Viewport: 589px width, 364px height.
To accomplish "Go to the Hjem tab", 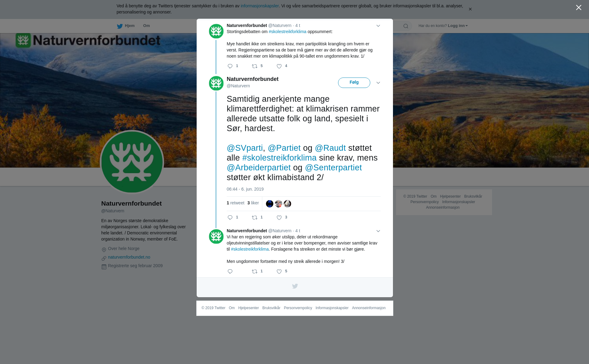I will 126,26.
